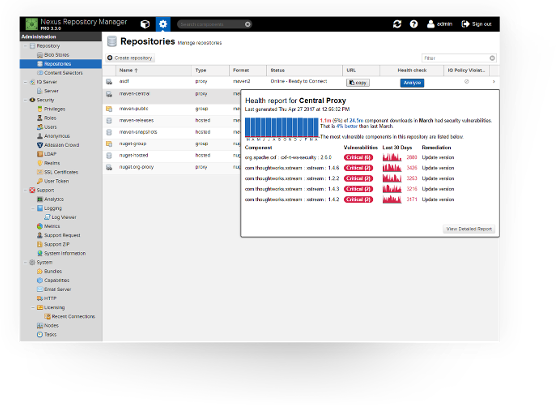
Task: Expand the first repository row chevron
Action: [x=494, y=82]
